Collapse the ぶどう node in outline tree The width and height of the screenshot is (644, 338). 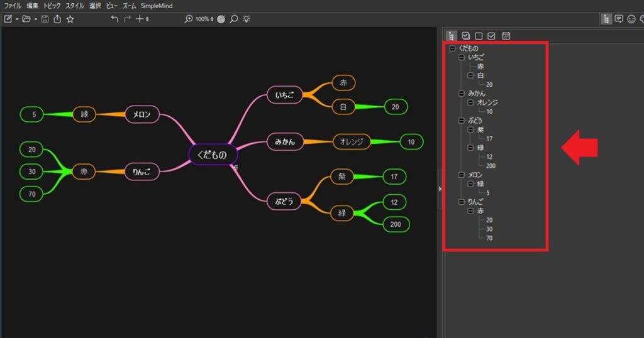(x=461, y=121)
